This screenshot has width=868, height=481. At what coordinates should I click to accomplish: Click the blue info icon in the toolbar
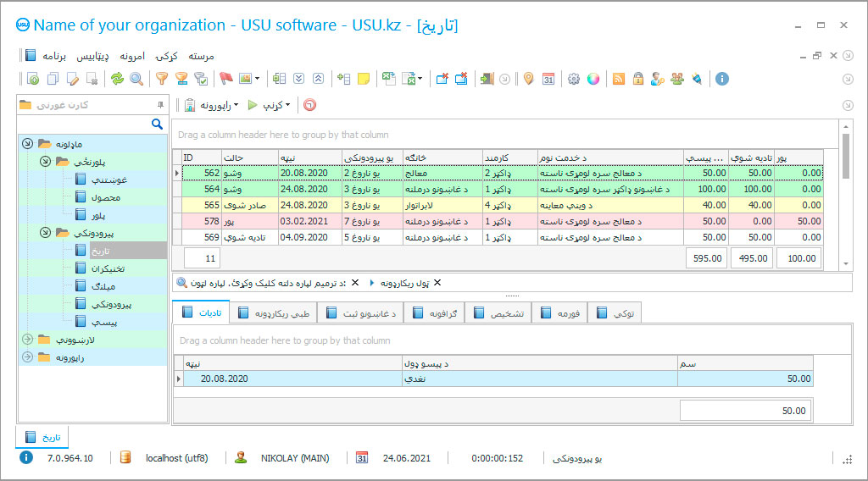(x=722, y=79)
